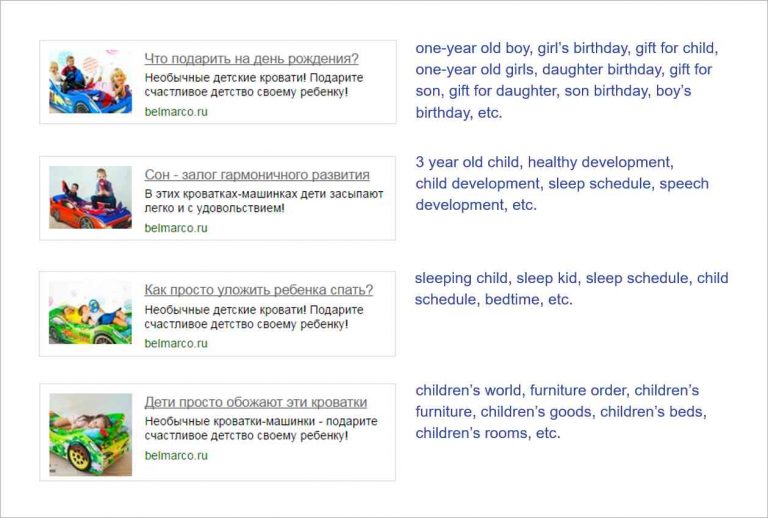The width and height of the screenshot is (768, 518).
Task: Open headline 'Что подарить на день рождения?'
Action: click(251, 59)
